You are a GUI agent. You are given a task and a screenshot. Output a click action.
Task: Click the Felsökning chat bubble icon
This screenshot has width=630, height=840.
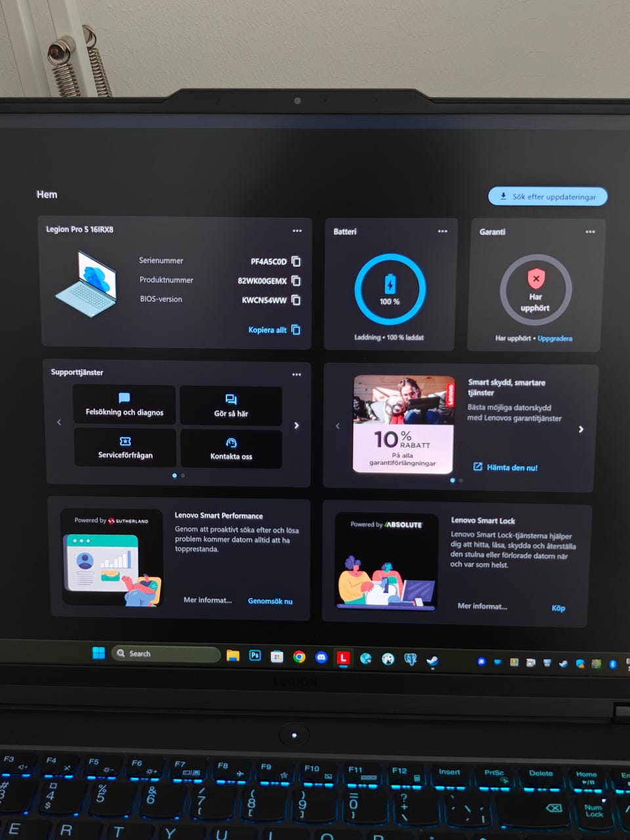coord(124,398)
